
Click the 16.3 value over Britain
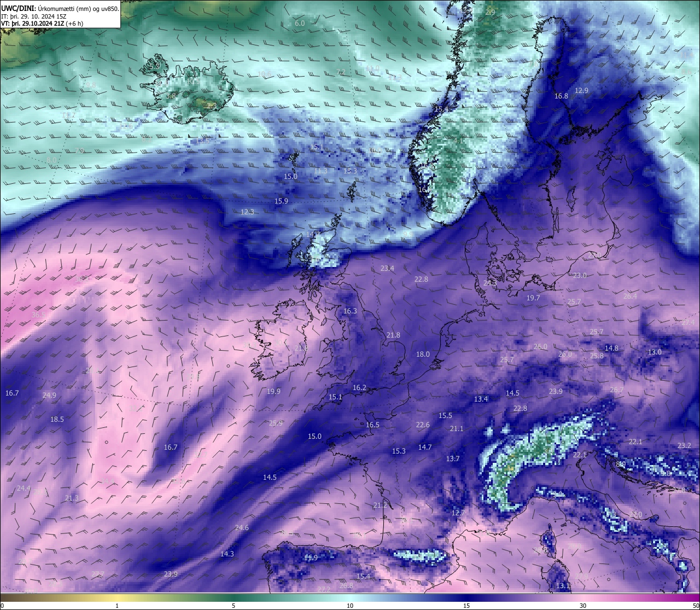pyautogui.click(x=350, y=311)
